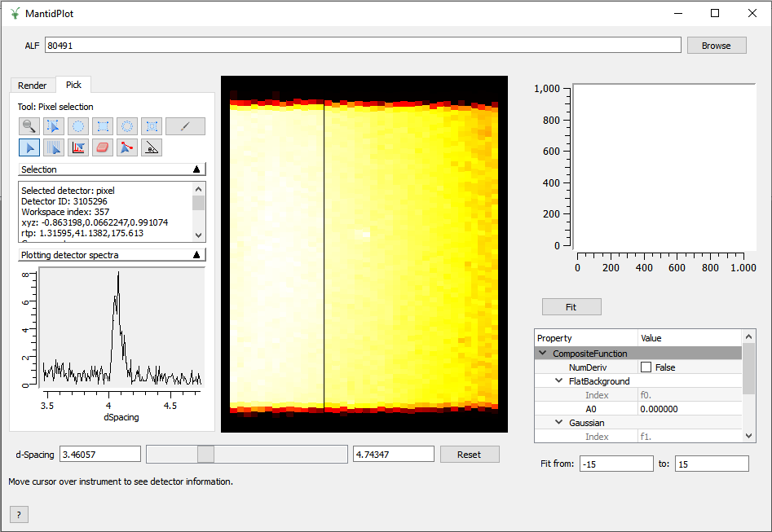
Task: Click the d-Spacing range slider handle
Action: 205,455
